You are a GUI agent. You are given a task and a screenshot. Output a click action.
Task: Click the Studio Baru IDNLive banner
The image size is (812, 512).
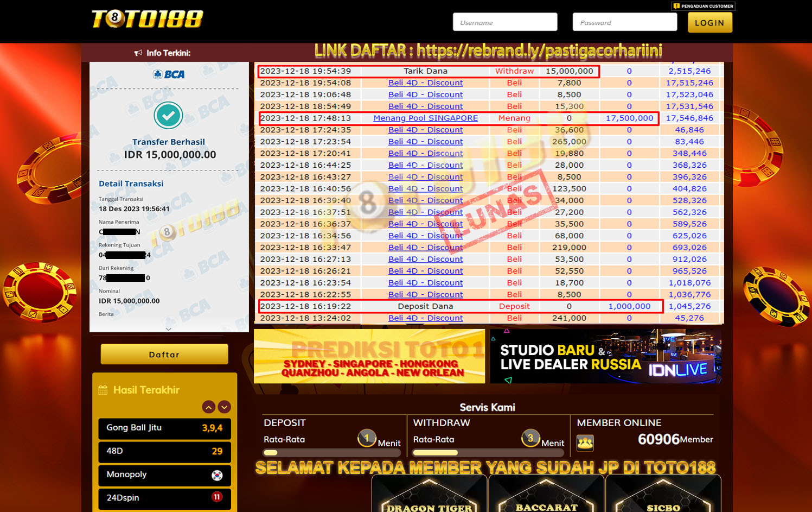tap(606, 356)
